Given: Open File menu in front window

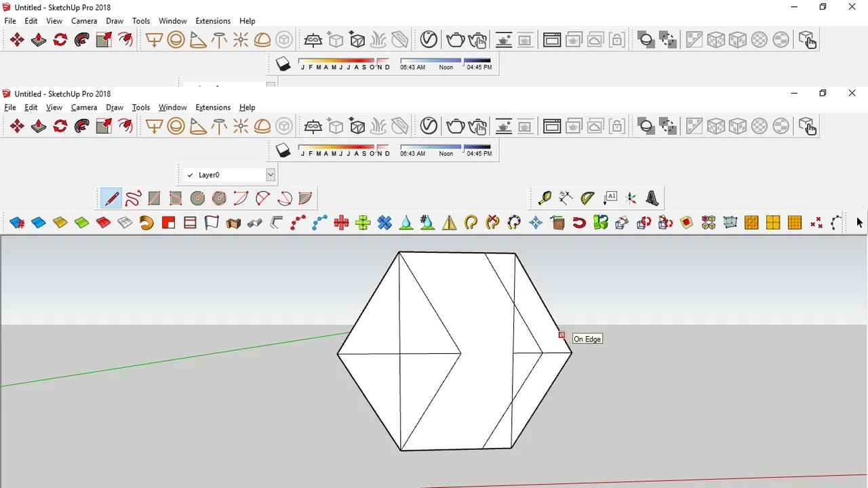Looking at the screenshot, I should (10, 107).
